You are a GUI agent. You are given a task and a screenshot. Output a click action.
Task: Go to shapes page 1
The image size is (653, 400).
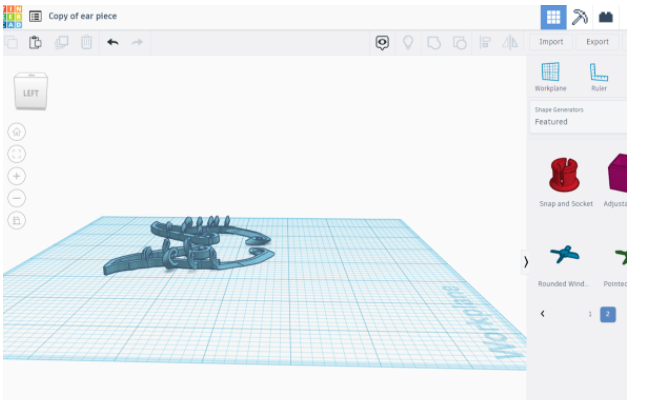pos(590,314)
